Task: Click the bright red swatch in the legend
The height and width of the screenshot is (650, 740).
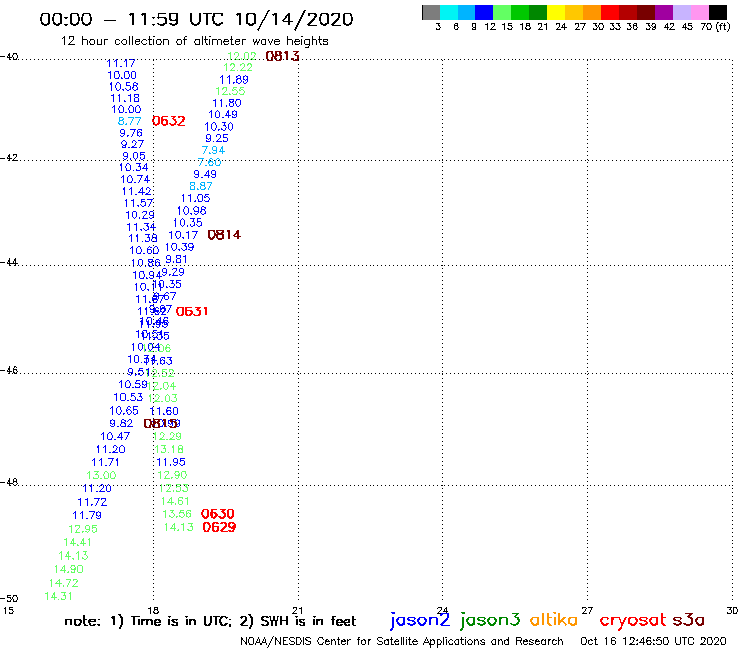Action: click(x=610, y=12)
